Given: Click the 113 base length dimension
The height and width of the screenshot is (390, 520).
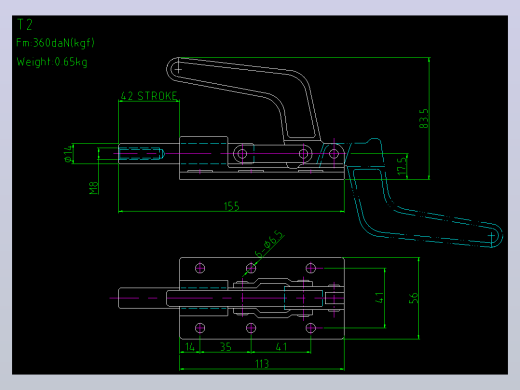Looking at the screenshot, I should (x=262, y=364).
